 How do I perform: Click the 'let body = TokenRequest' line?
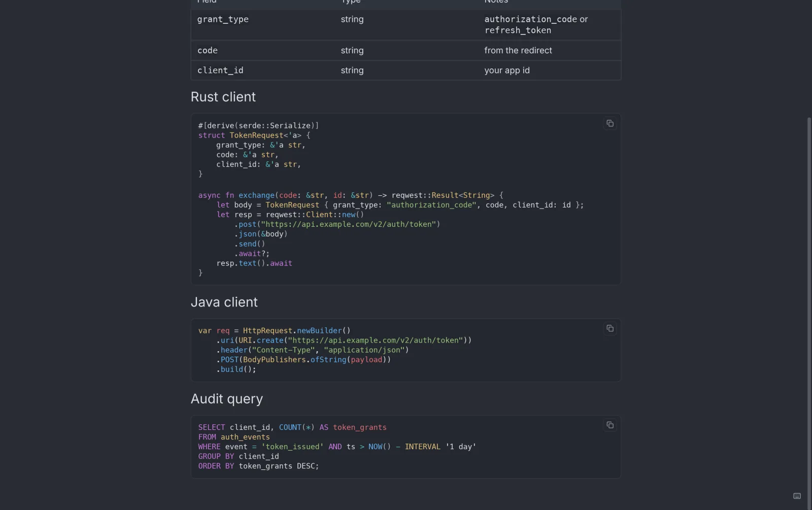click(x=400, y=205)
